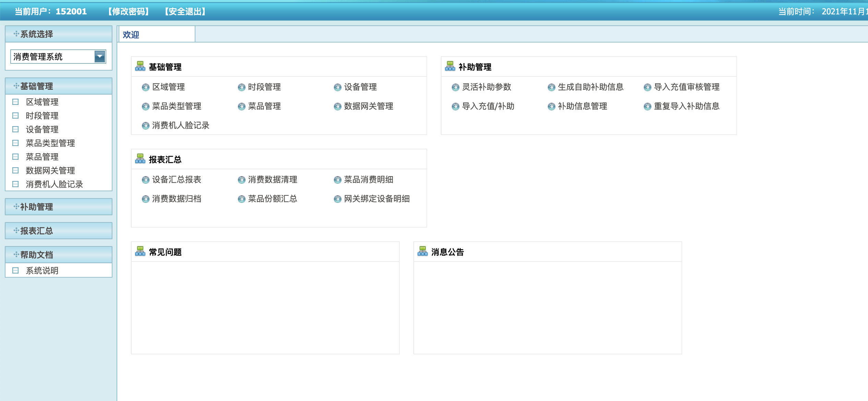The image size is (868, 401).
Task: Expand the 报表汇总 sidebar section
Action: [59, 231]
